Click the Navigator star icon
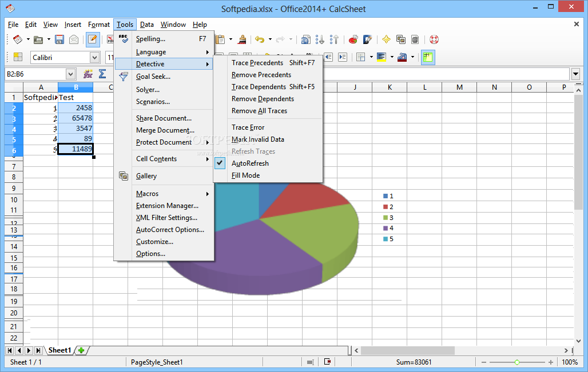This screenshot has height=372, width=588. click(386, 39)
